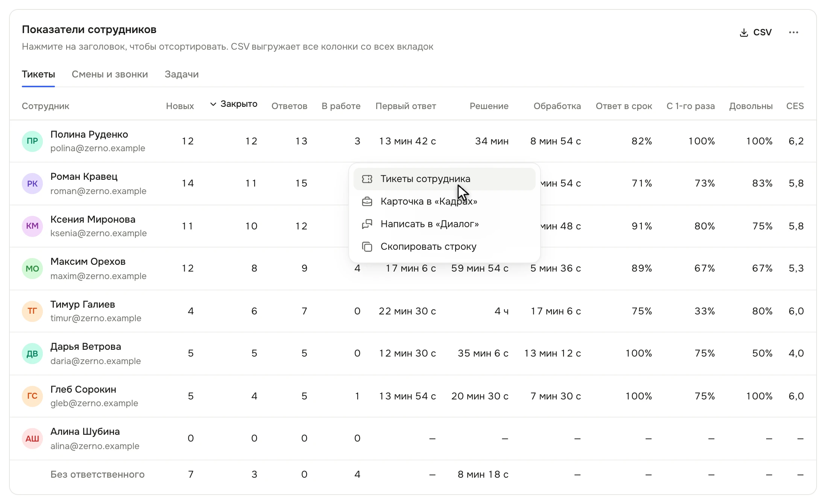The height and width of the screenshot is (504, 826).
Task: Click the АШ avatar of Алина Шубина
Action: (x=32, y=439)
